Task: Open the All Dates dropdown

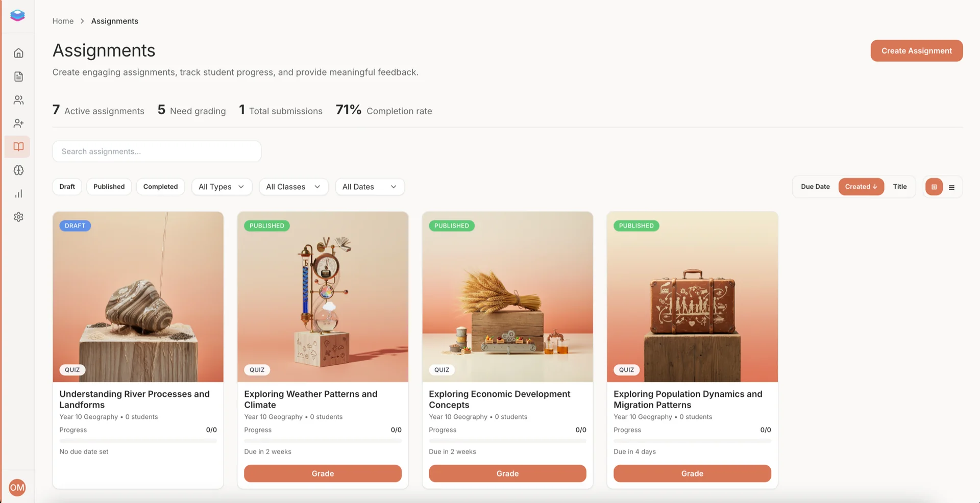Action: 370,187
